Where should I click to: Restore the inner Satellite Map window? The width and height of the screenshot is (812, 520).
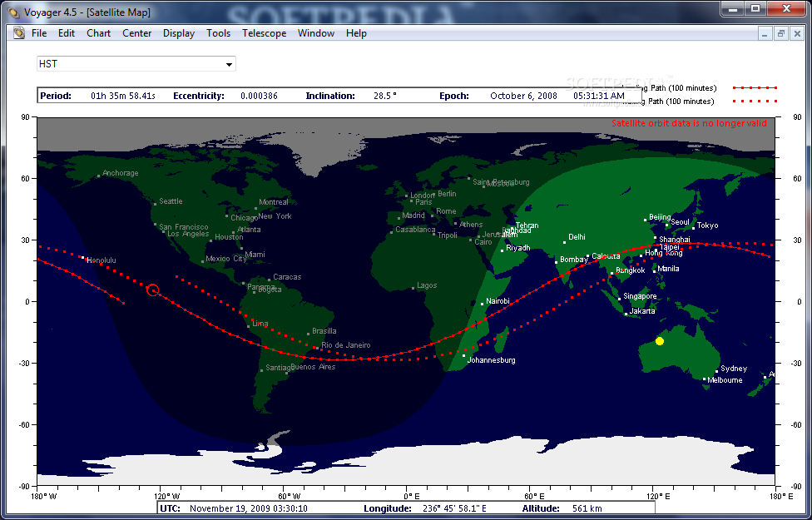pyautogui.click(x=780, y=33)
